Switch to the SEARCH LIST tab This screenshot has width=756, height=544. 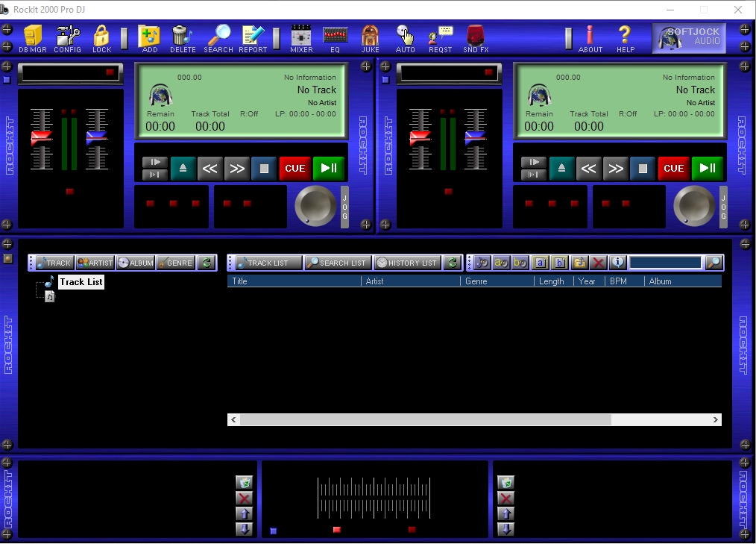coord(338,263)
